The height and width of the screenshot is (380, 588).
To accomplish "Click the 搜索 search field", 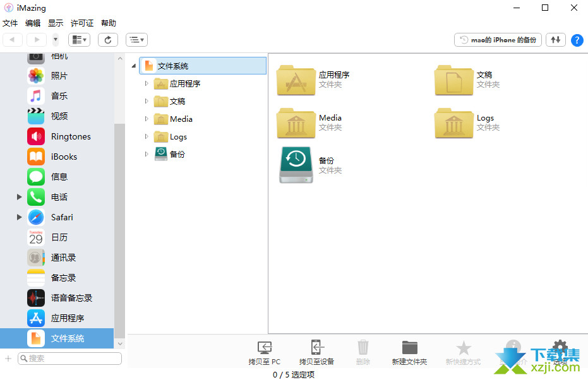I will (69, 358).
